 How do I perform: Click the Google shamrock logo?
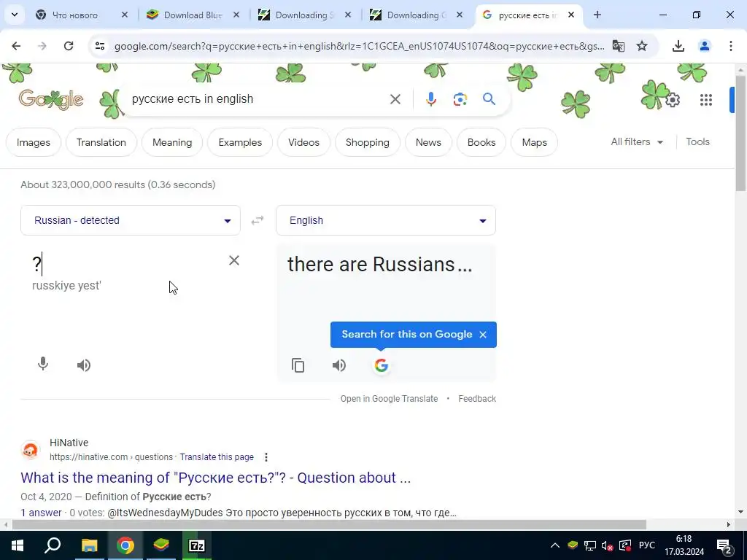(51, 99)
